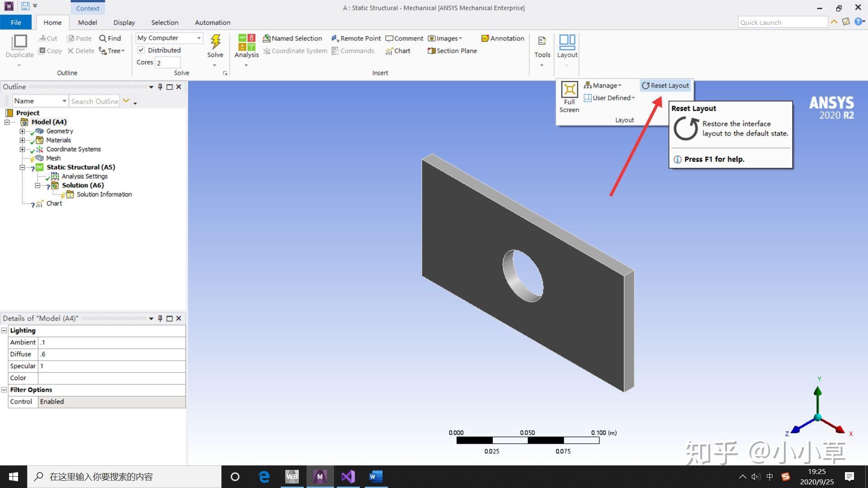Image resolution: width=868 pixels, height=488 pixels.
Task: Click the Color field in Lighting details
Action: 112,378
